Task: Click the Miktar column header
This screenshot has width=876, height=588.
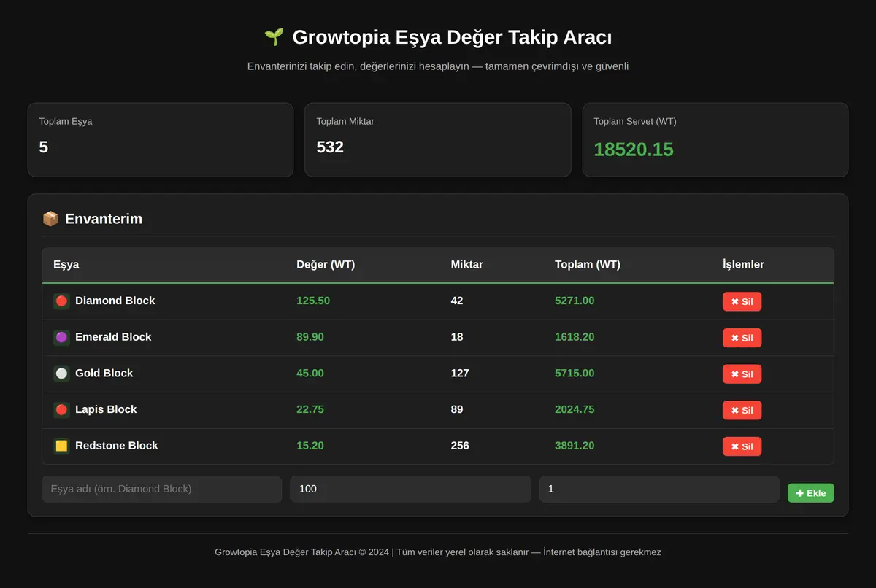Action: tap(467, 265)
